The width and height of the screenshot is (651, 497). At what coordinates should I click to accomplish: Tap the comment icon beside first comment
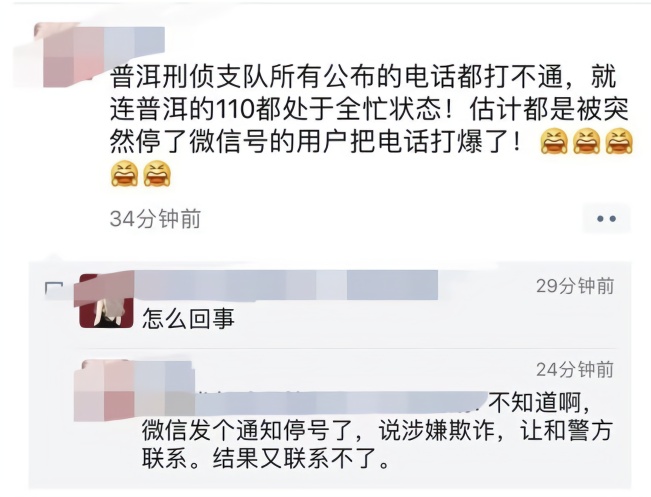click(54, 289)
